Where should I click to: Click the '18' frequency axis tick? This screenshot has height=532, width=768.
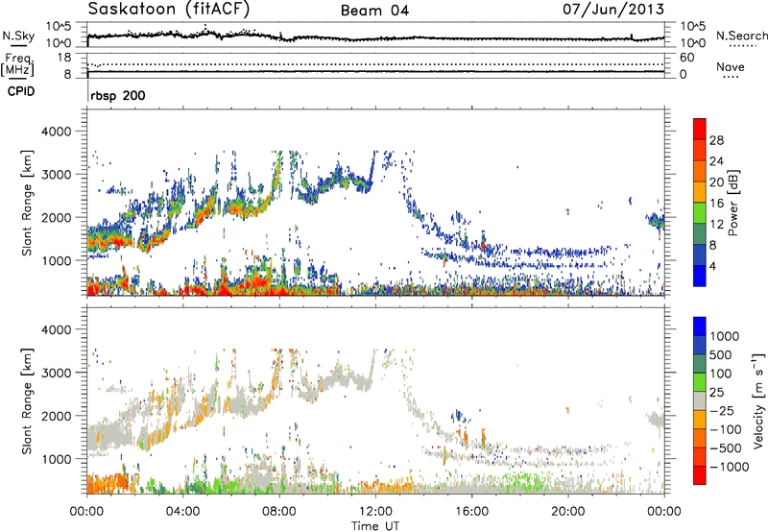(x=63, y=58)
